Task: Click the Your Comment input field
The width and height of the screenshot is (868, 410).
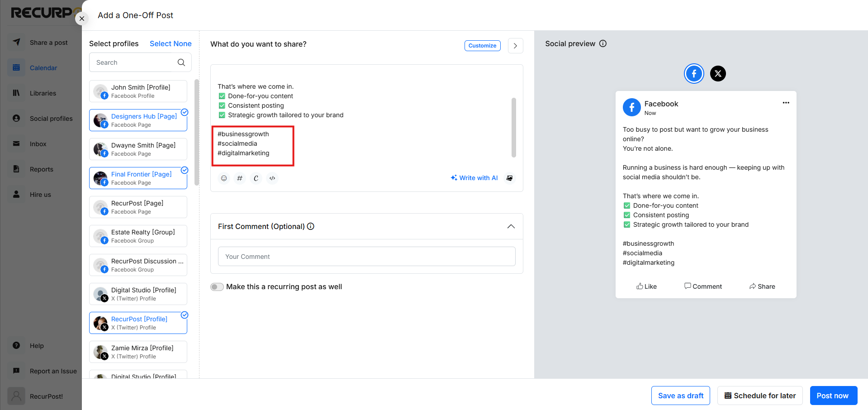Action: click(x=367, y=257)
